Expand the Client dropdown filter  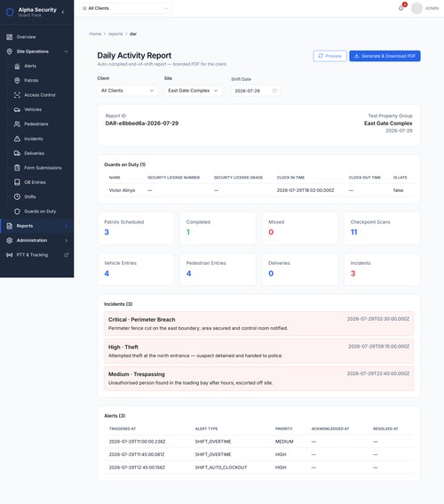click(x=128, y=91)
